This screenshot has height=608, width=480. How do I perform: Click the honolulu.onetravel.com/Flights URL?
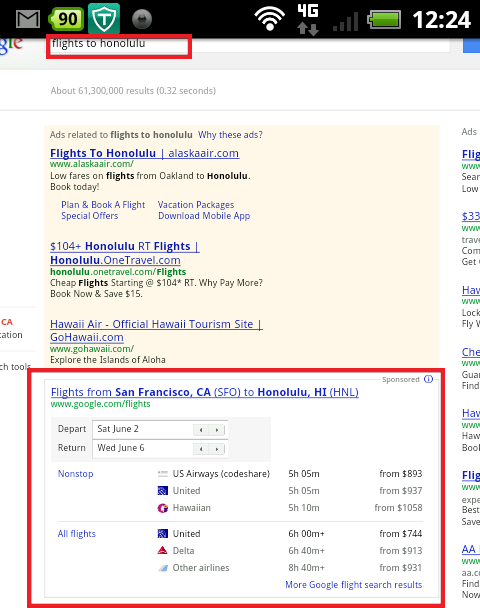click(x=118, y=271)
